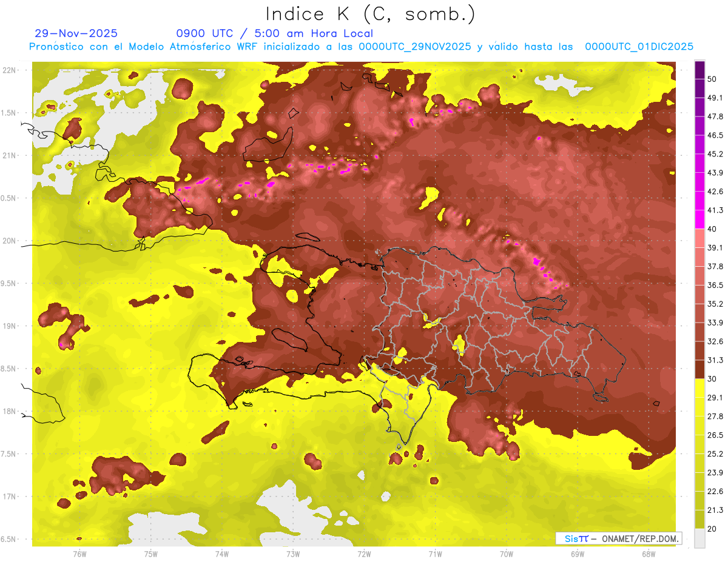Click the 69W longitude label
The width and height of the screenshot is (728, 562).
point(578,554)
